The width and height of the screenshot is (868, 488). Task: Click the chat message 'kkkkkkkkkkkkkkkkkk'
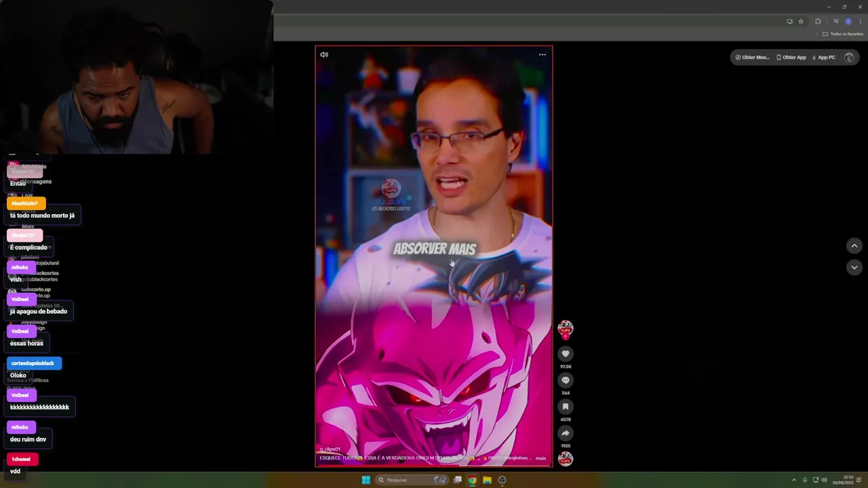39,407
